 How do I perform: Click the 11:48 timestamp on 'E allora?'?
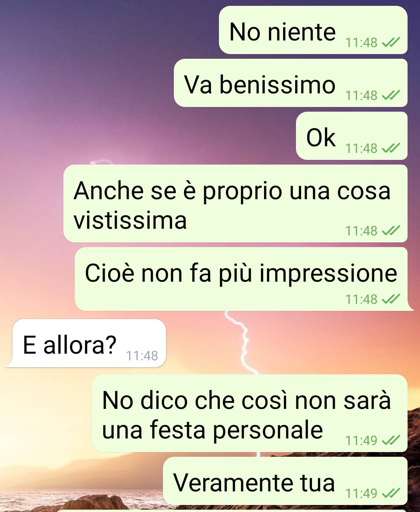(x=142, y=356)
